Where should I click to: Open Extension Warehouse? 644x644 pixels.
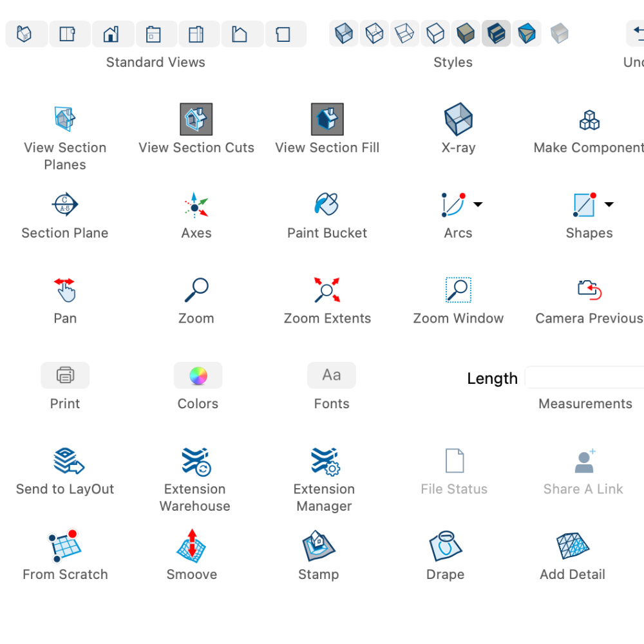tap(196, 462)
